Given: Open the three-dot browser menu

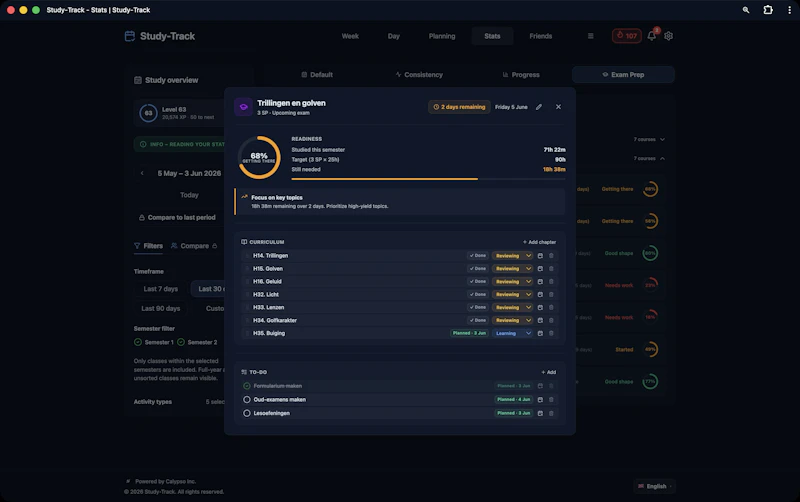Looking at the screenshot, I should pyautogui.click(x=789, y=10).
